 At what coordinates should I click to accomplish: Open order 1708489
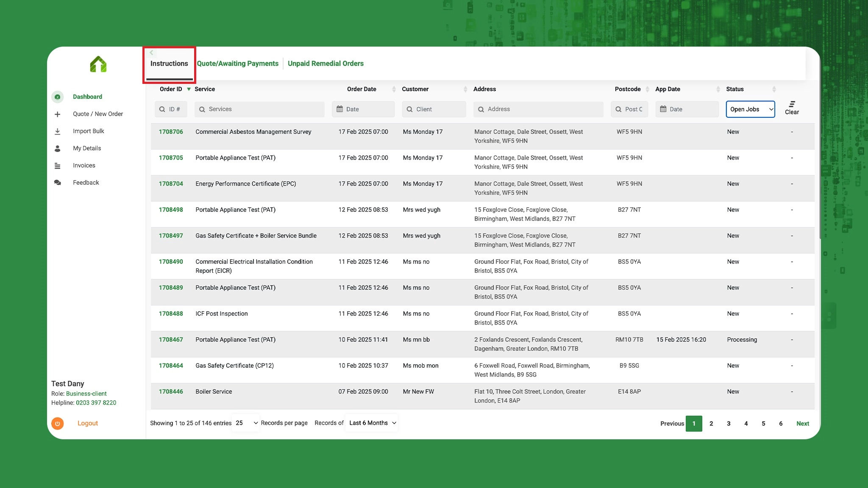pos(171,288)
